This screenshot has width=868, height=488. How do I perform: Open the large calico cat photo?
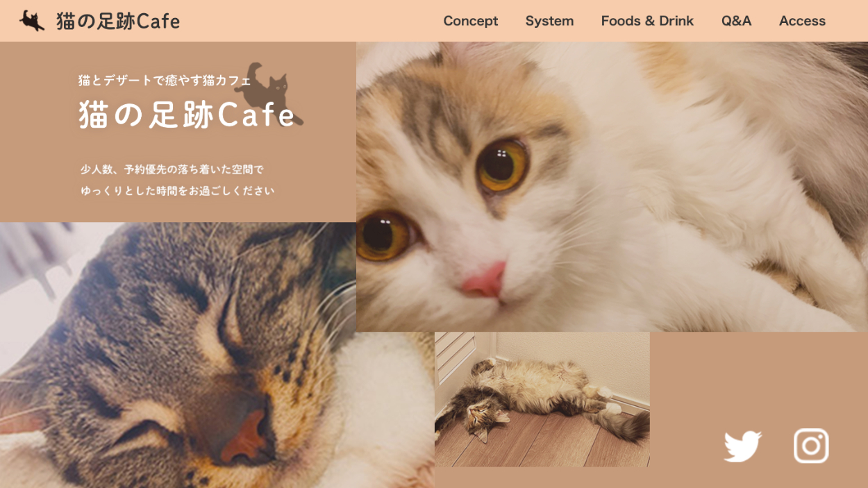pyautogui.click(x=612, y=186)
